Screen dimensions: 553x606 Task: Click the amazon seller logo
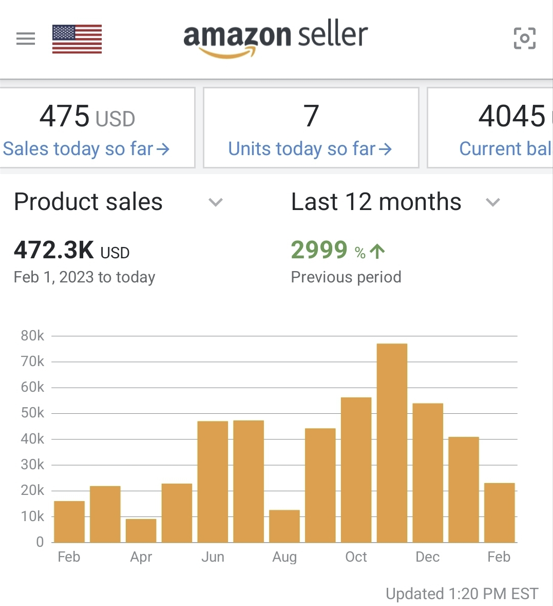click(x=275, y=39)
